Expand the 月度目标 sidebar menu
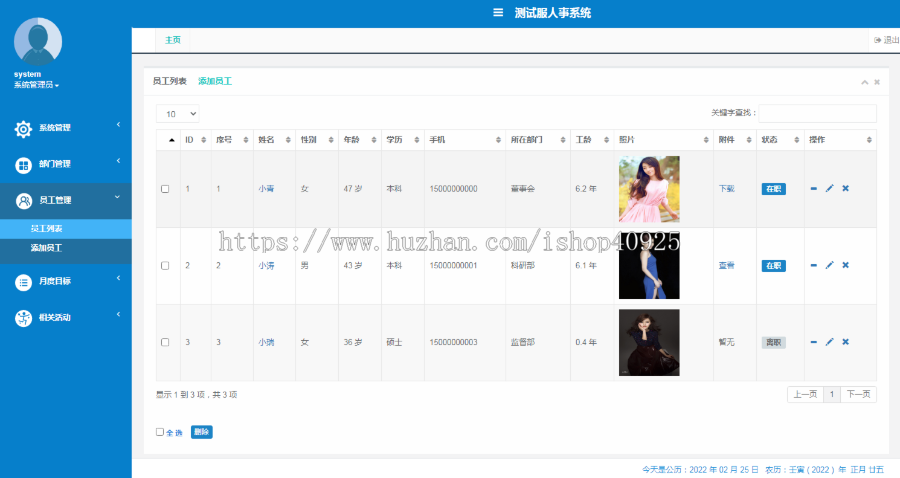900x478 pixels. click(65, 281)
